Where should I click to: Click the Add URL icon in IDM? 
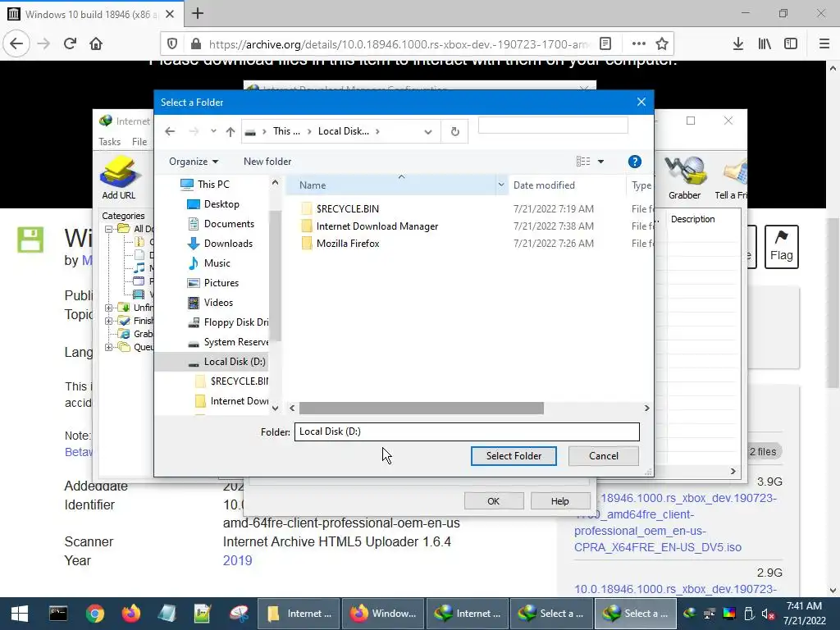pyautogui.click(x=118, y=178)
